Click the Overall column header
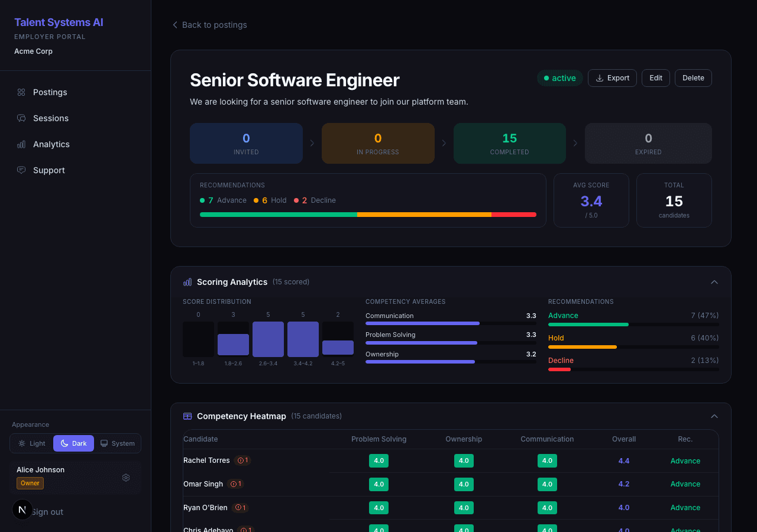 click(624, 439)
